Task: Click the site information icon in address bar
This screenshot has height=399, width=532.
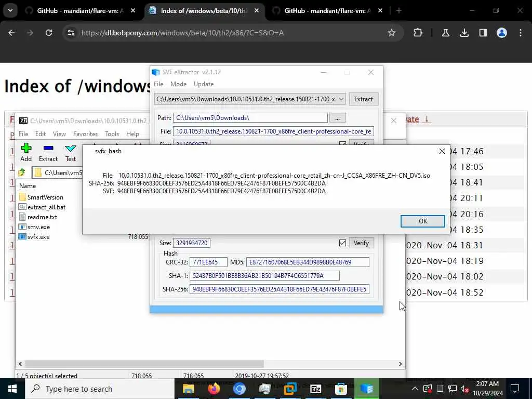Action: coord(71,33)
